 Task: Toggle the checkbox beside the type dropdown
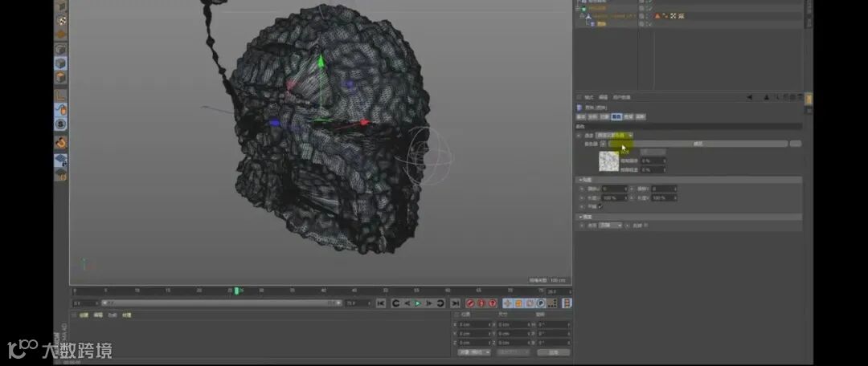645,226
